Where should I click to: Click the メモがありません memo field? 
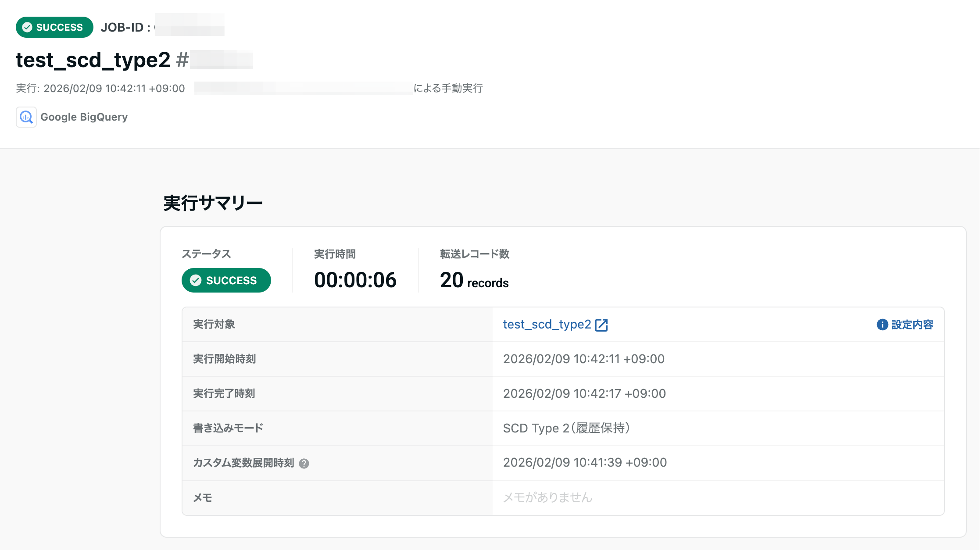(547, 497)
